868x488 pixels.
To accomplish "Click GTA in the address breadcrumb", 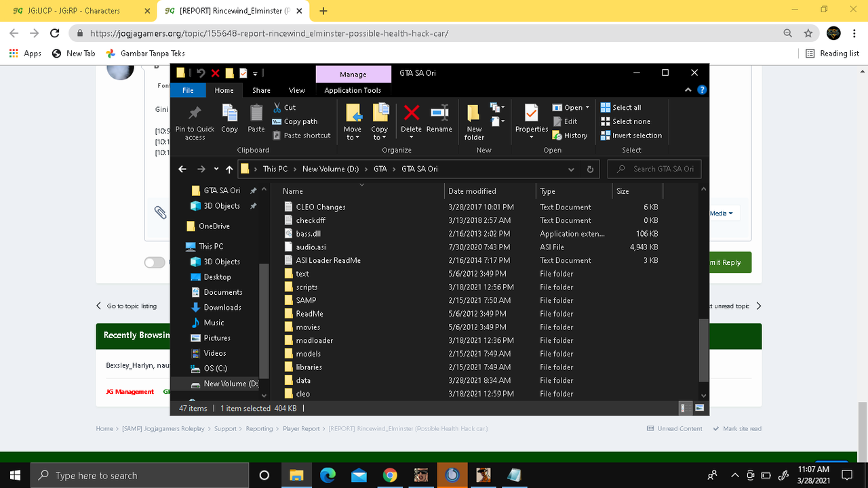I will [x=380, y=169].
